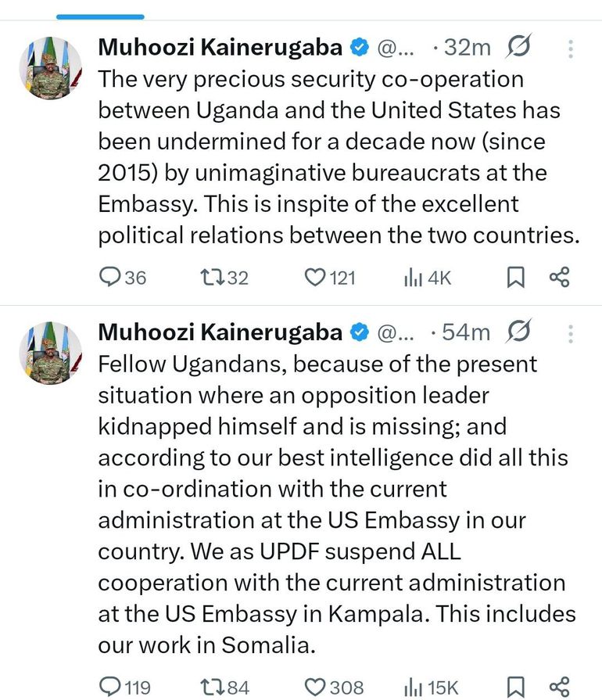View analytics of the 15K views tweet
This screenshot has width=602, height=700.
pos(412,687)
